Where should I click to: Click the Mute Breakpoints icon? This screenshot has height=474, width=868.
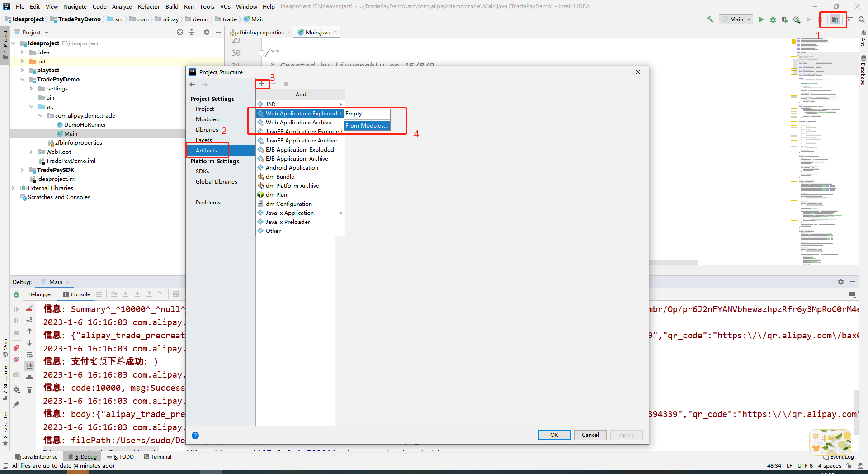pyautogui.click(x=16, y=360)
